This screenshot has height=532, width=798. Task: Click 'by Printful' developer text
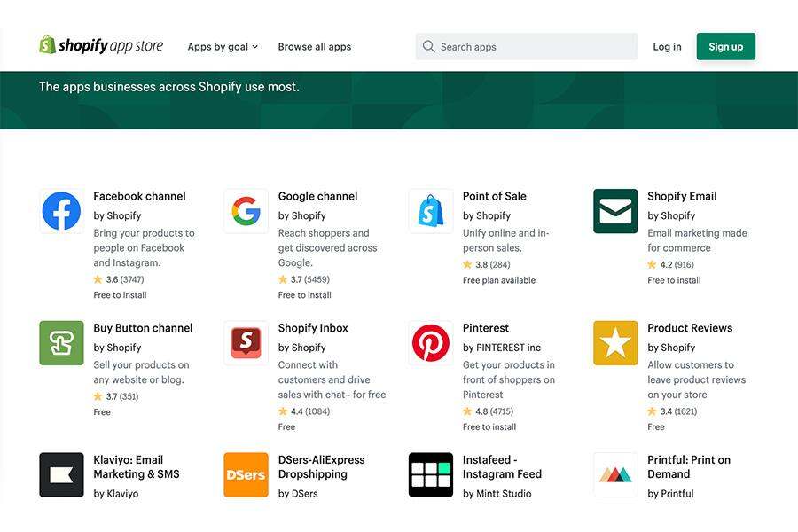pos(670,493)
